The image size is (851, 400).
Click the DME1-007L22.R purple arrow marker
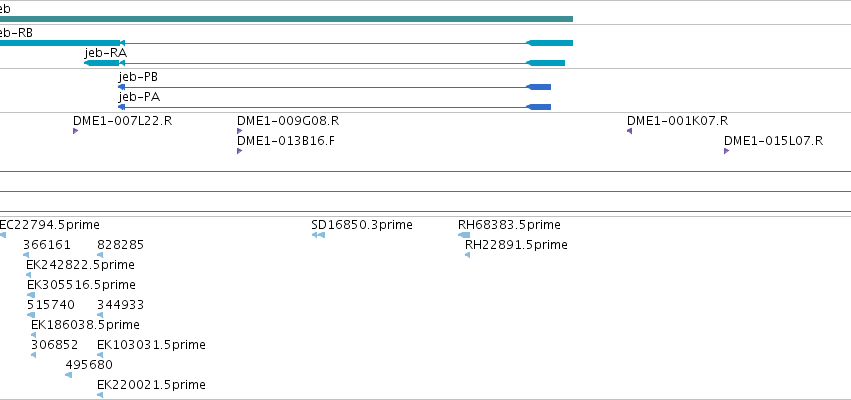[x=75, y=131]
